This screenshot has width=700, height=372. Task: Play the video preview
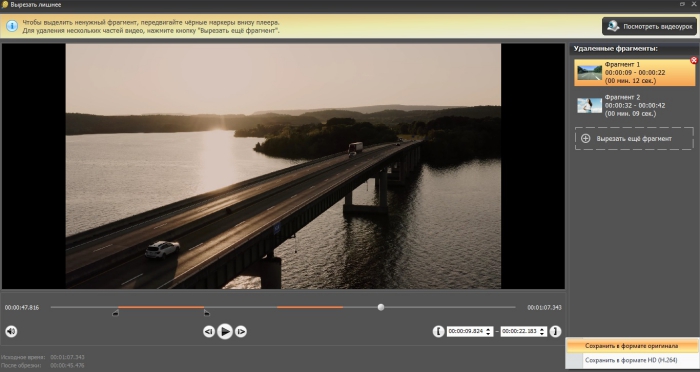(225, 331)
